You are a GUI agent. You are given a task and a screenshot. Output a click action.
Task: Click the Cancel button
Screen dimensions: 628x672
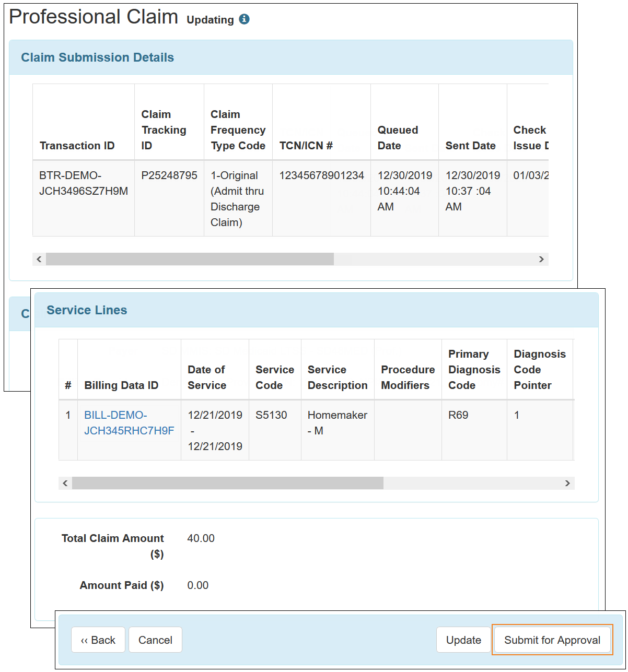(x=155, y=640)
